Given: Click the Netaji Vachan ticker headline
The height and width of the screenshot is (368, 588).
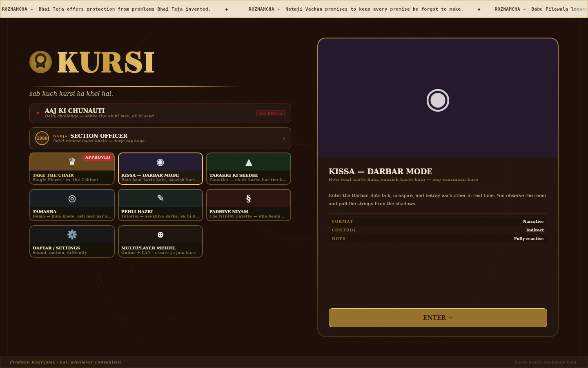Looking at the screenshot, I should point(374,9).
